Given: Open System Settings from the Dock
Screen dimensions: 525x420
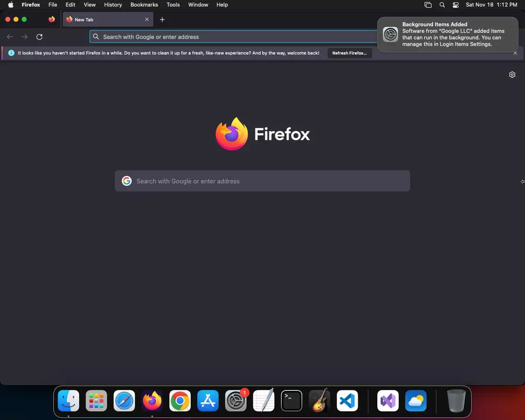Looking at the screenshot, I should (236, 401).
